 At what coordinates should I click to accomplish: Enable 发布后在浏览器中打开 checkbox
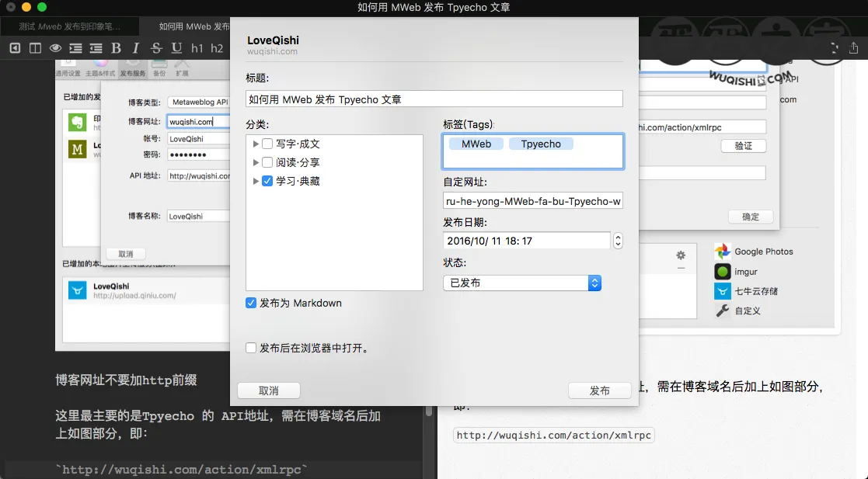251,348
